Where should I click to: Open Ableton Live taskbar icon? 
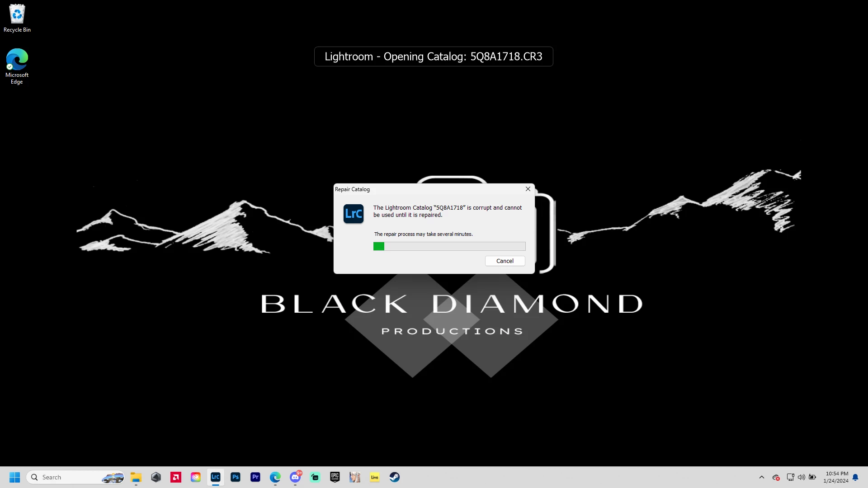[374, 477]
